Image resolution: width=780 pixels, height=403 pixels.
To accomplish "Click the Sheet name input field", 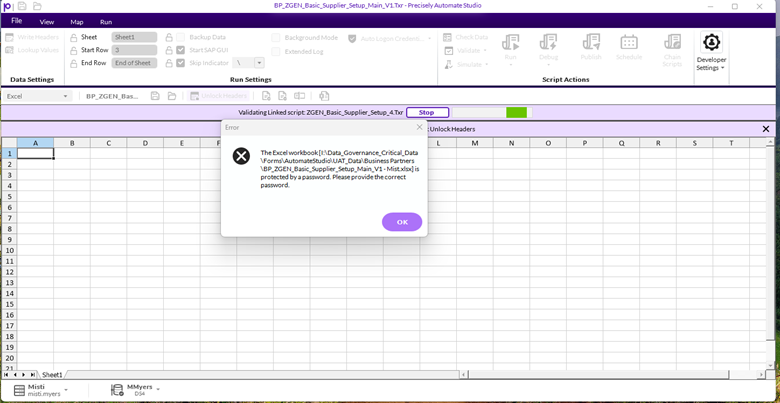I will (134, 37).
